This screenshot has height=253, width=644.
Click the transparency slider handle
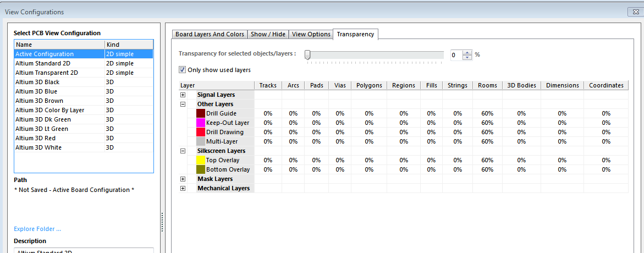click(x=307, y=54)
